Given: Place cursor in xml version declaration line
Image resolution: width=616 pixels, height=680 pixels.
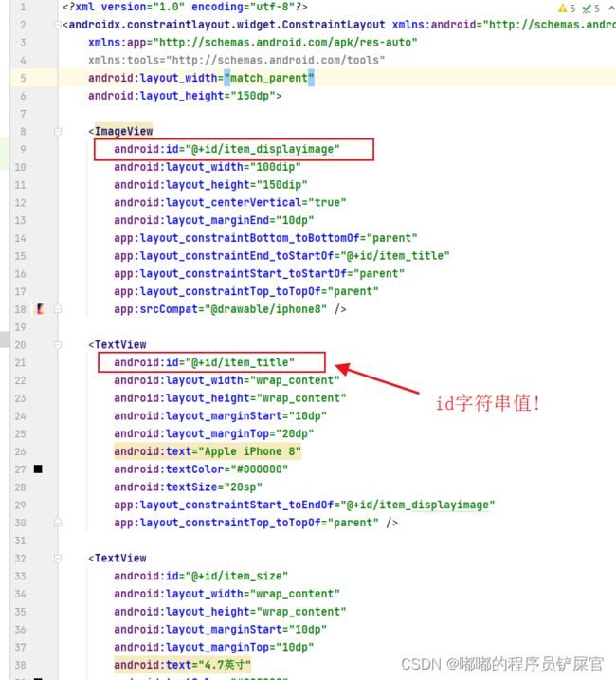Looking at the screenshot, I should (185, 7).
